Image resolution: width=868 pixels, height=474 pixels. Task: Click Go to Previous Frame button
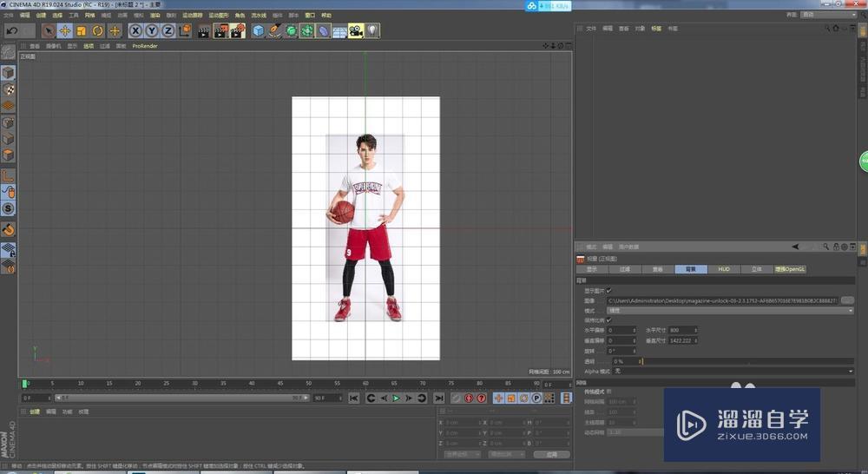[x=384, y=398]
